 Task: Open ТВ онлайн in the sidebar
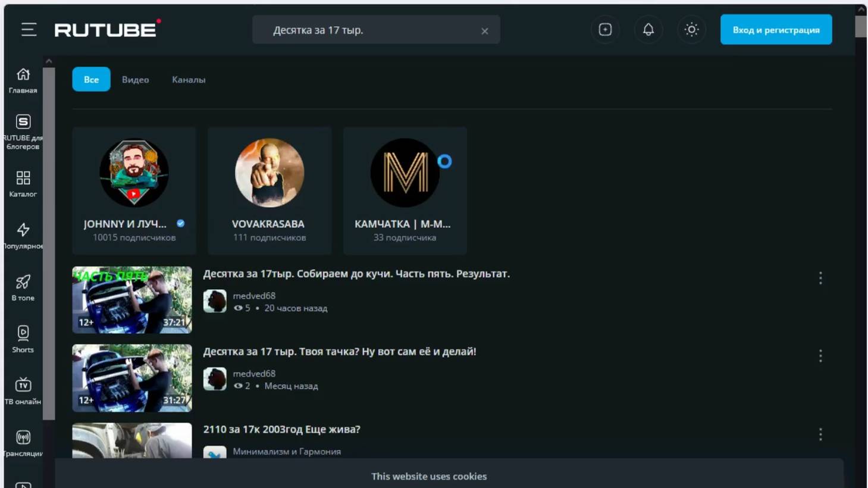coord(23,391)
